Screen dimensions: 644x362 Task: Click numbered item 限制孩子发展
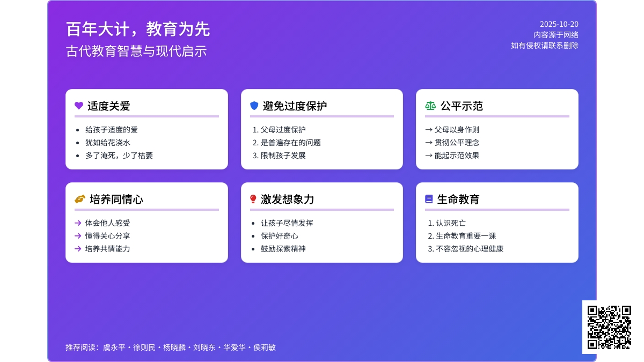tap(283, 156)
